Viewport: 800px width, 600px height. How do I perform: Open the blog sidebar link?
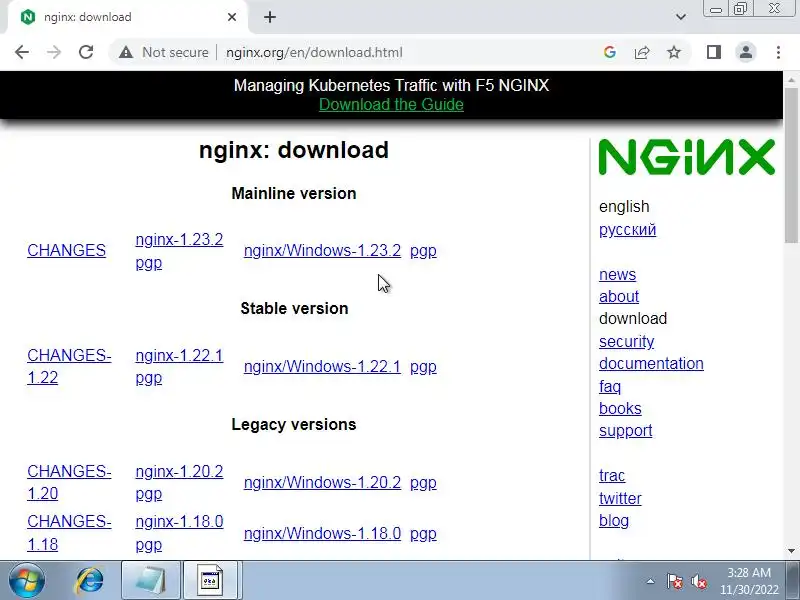tap(614, 521)
